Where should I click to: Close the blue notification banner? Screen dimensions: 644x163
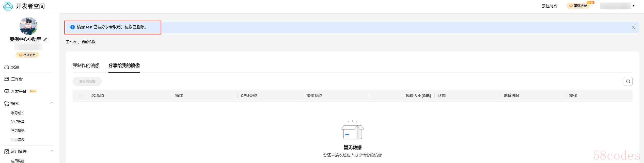tap(634, 28)
